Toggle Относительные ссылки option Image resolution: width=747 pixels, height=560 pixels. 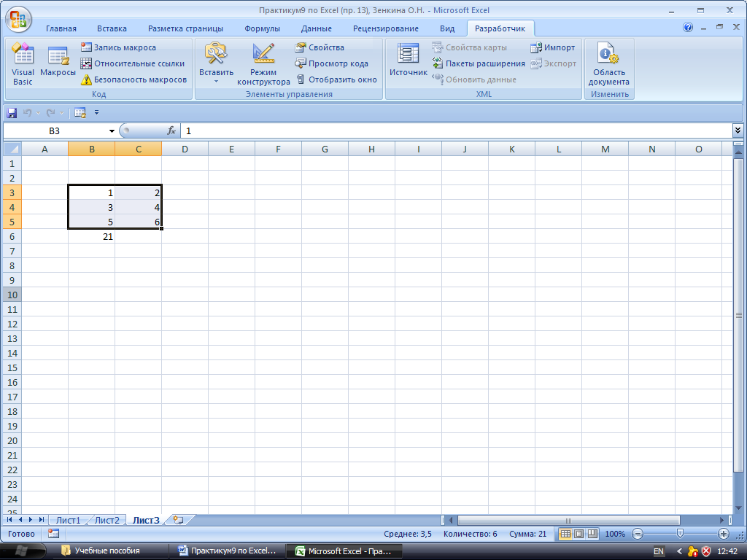133,63
